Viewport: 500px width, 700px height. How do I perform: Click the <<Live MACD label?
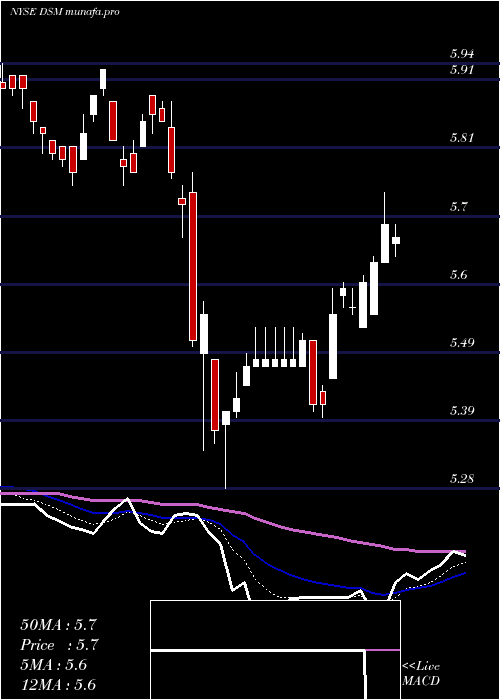(x=421, y=674)
